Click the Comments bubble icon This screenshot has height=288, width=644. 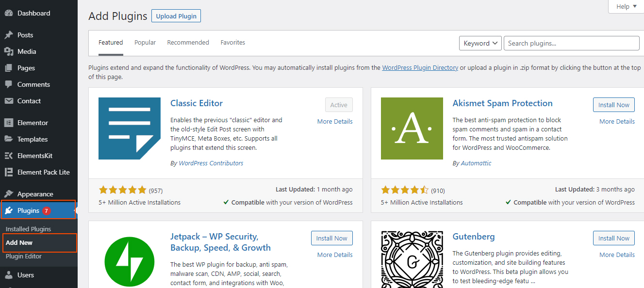pos(9,84)
